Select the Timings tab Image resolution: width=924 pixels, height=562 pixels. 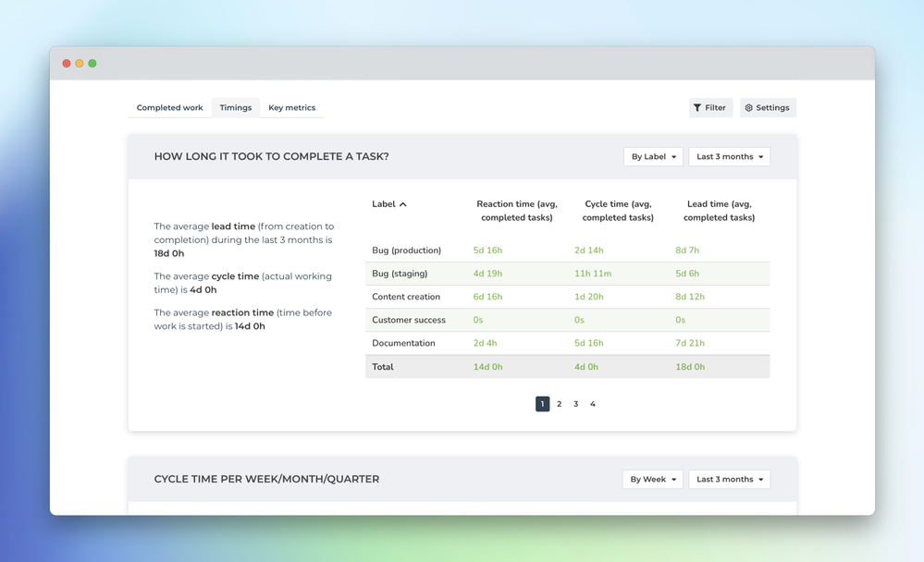(x=236, y=108)
